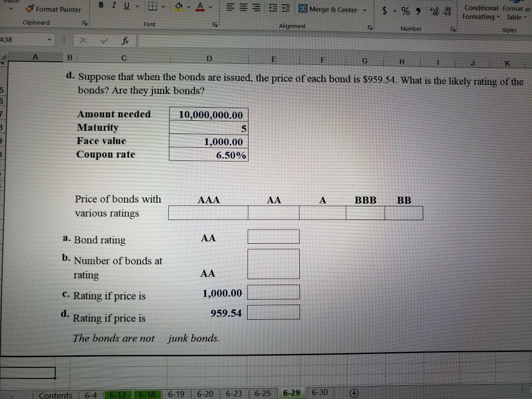The image size is (532, 399).
Task: Align text left
Action: coord(230,7)
